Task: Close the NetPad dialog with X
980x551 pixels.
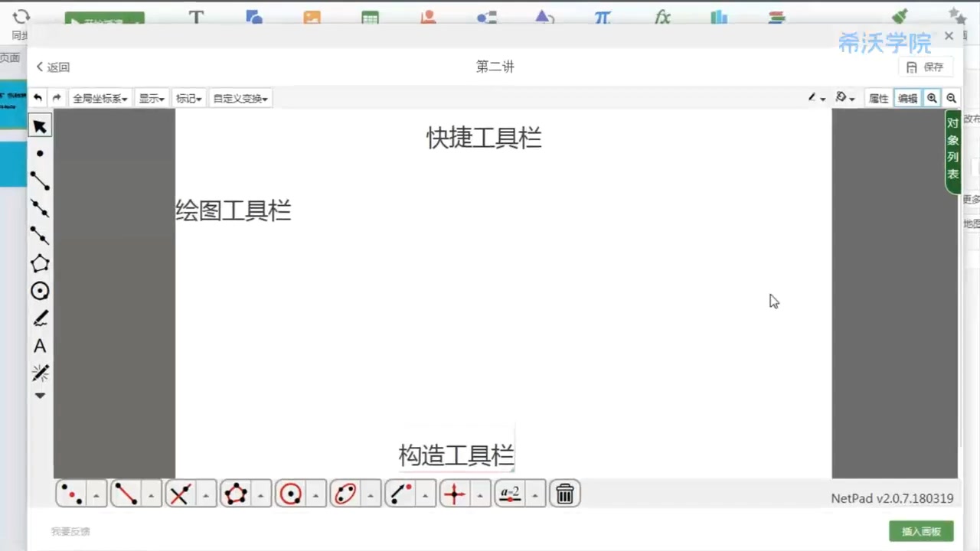Action: tap(949, 36)
